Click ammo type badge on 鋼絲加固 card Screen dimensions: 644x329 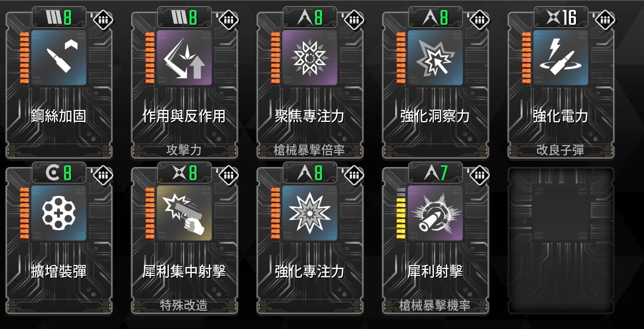(103, 19)
